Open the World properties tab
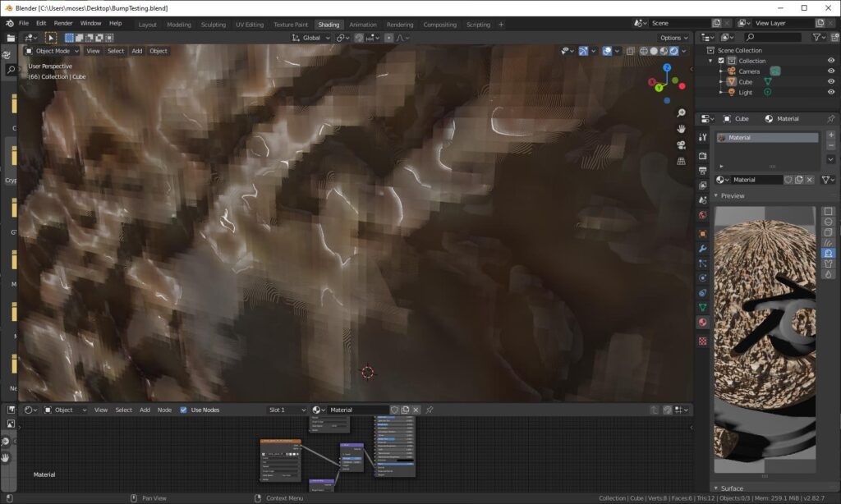The height and width of the screenshot is (504, 841). tap(703, 215)
